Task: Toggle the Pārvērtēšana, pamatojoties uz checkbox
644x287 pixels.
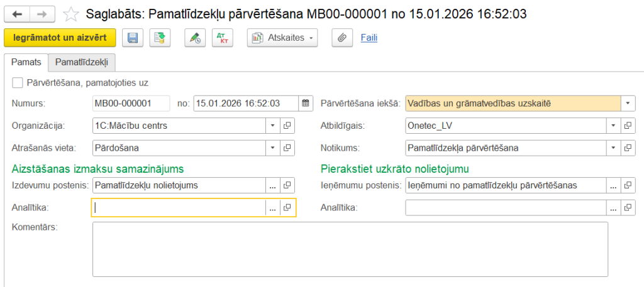Action: (18, 82)
